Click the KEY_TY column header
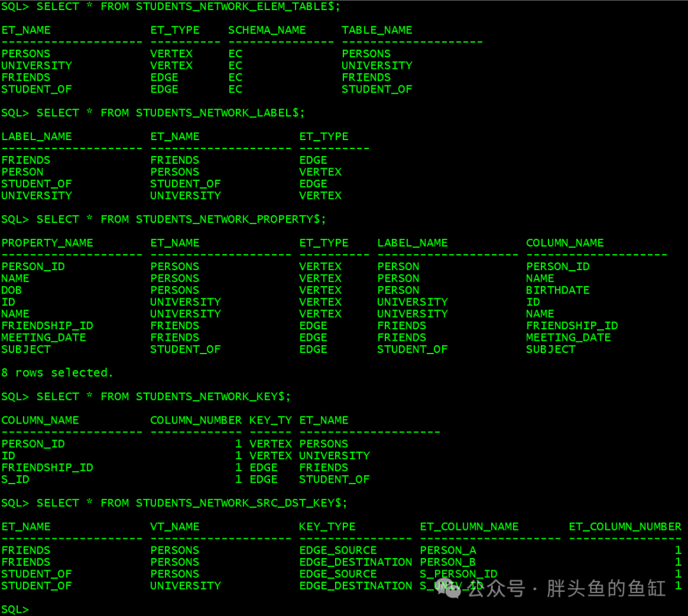The image size is (688, 616). coord(270,420)
